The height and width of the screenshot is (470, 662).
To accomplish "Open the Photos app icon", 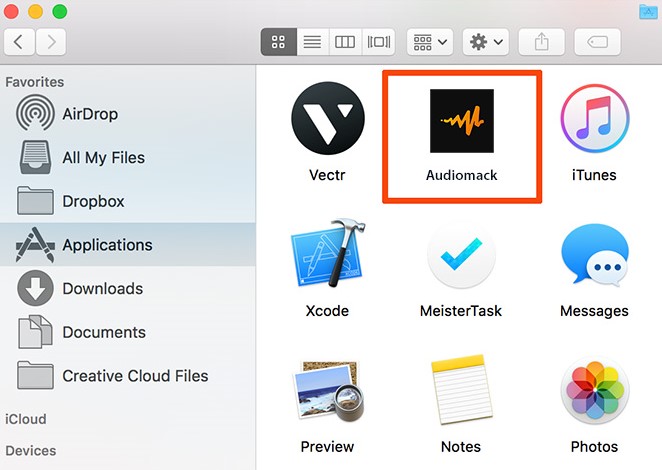I will click(x=594, y=390).
